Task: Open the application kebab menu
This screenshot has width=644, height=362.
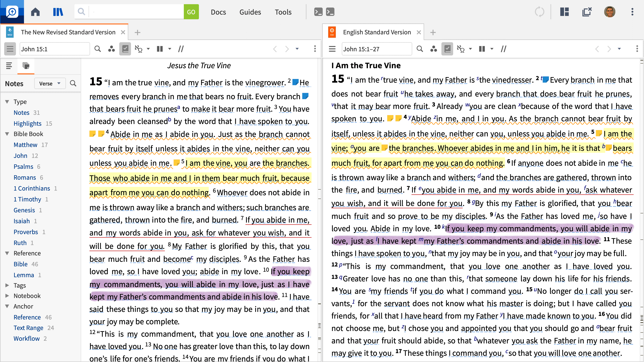Action: click(x=632, y=12)
